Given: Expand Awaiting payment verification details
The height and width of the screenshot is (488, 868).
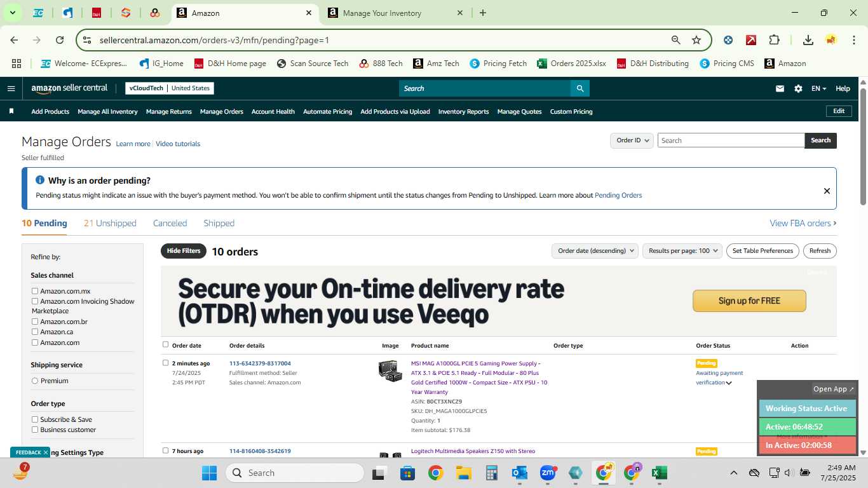Looking at the screenshot, I should click(x=729, y=383).
